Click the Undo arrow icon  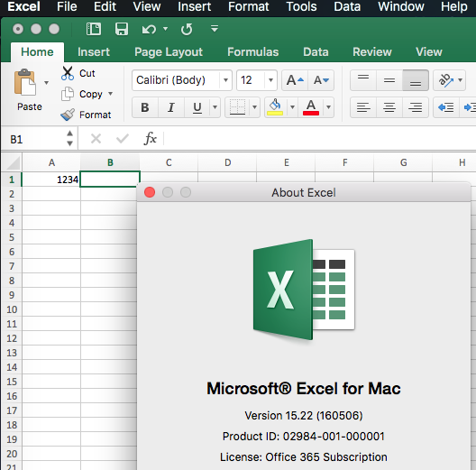pos(149,30)
